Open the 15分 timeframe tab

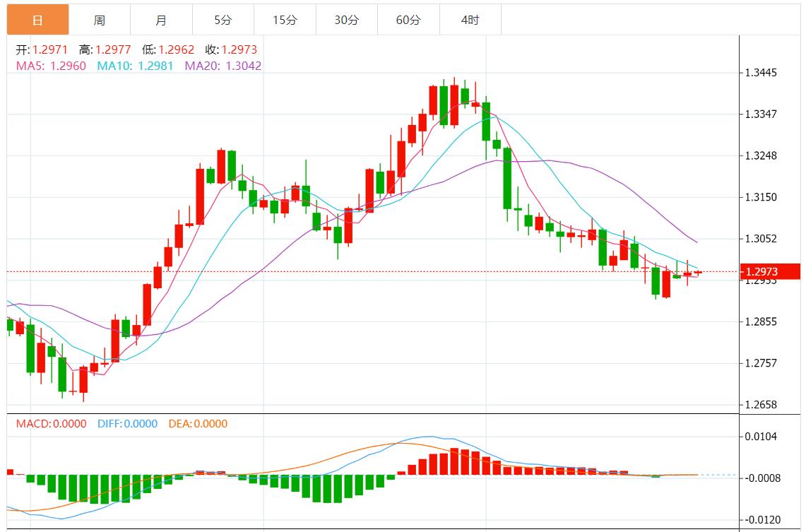(x=285, y=20)
